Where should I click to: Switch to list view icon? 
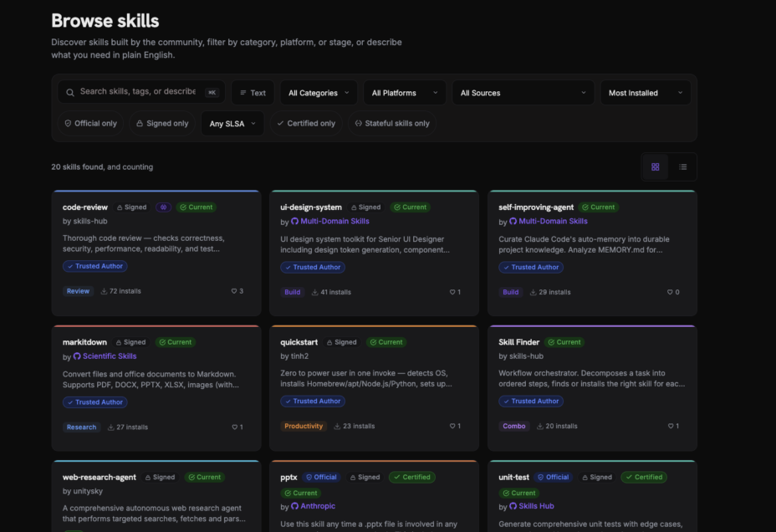click(682, 166)
